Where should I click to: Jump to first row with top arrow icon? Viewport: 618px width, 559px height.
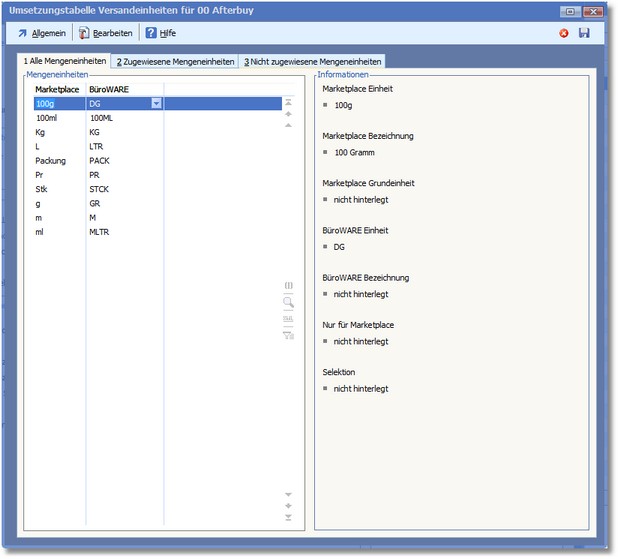coord(289,102)
